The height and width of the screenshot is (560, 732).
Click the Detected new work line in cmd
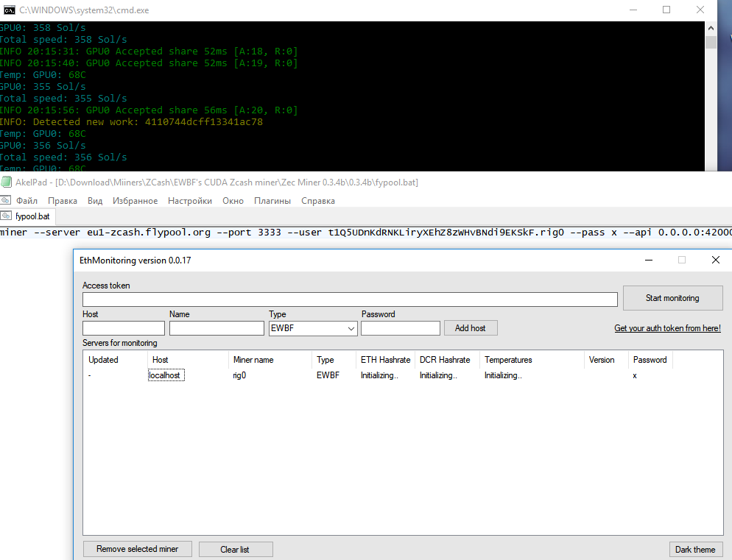pyautogui.click(x=131, y=122)
